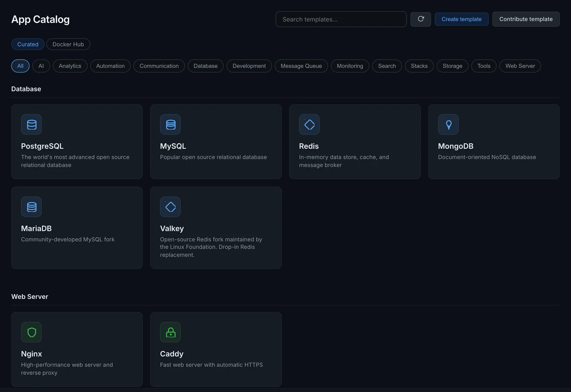Viewport: 571px width, 392px height.
Task: Switch to the Docker Hub tab
Action: pyautogui.click(x=68, y=44)
